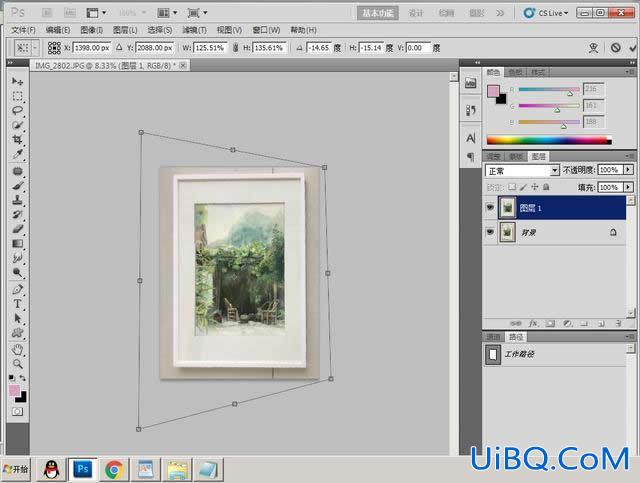Delete layer trash button
Screen dimensions: 640x483
(618, 323)
